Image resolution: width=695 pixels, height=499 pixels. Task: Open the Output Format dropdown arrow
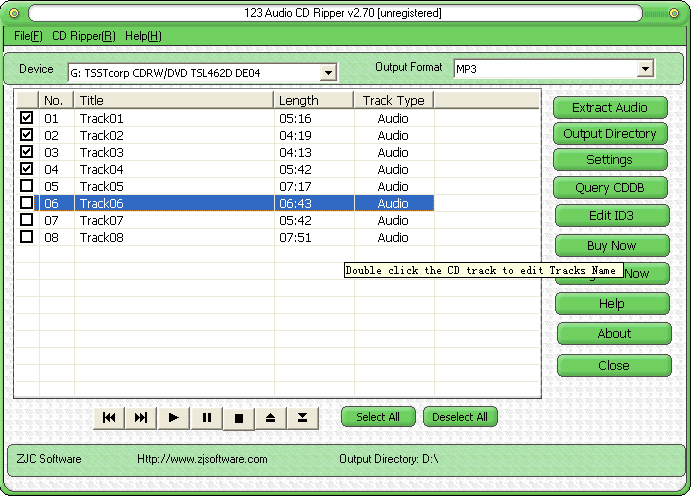(645, 69)
